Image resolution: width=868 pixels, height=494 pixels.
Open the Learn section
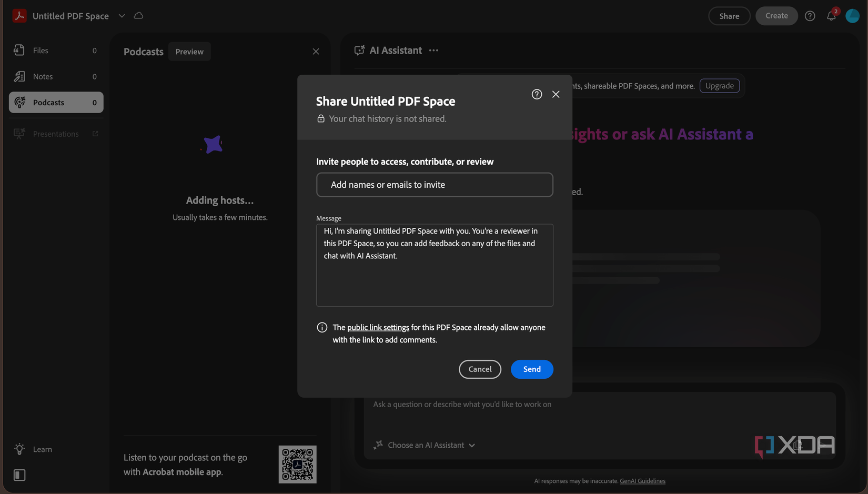43,449
